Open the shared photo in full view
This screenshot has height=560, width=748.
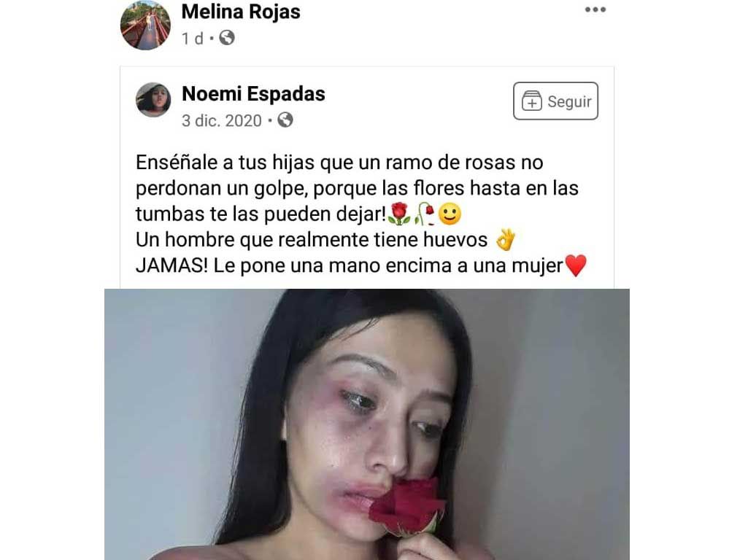(x=367, y=424)
